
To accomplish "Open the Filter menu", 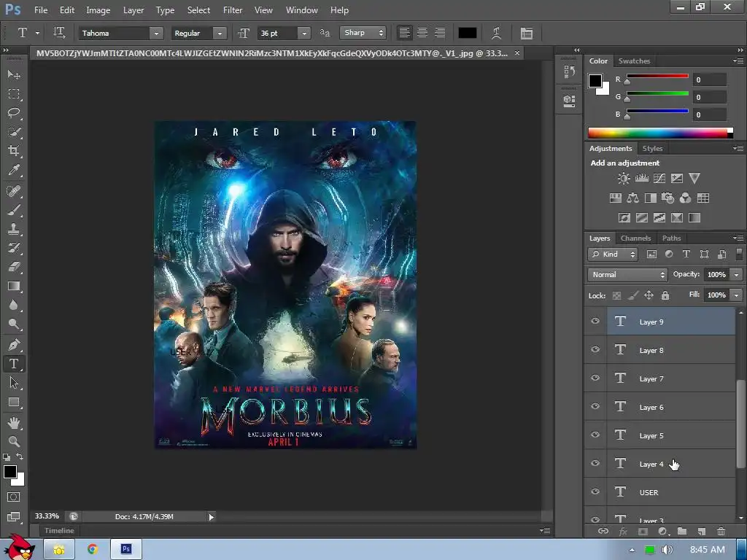I will point(233,10).
